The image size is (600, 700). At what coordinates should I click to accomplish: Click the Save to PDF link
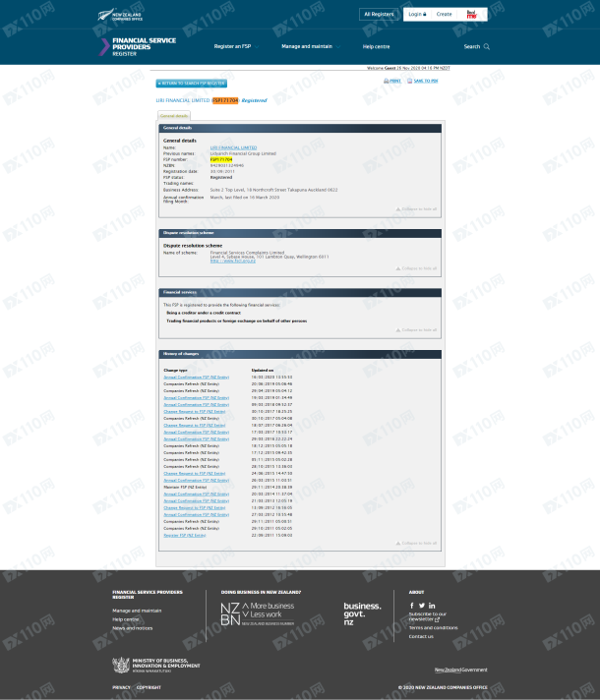pos(426,81)
